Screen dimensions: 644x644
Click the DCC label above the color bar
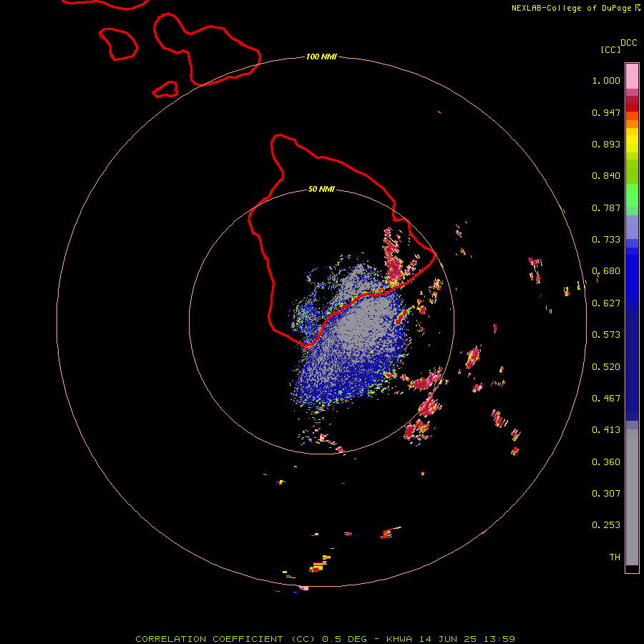(628, 43)
